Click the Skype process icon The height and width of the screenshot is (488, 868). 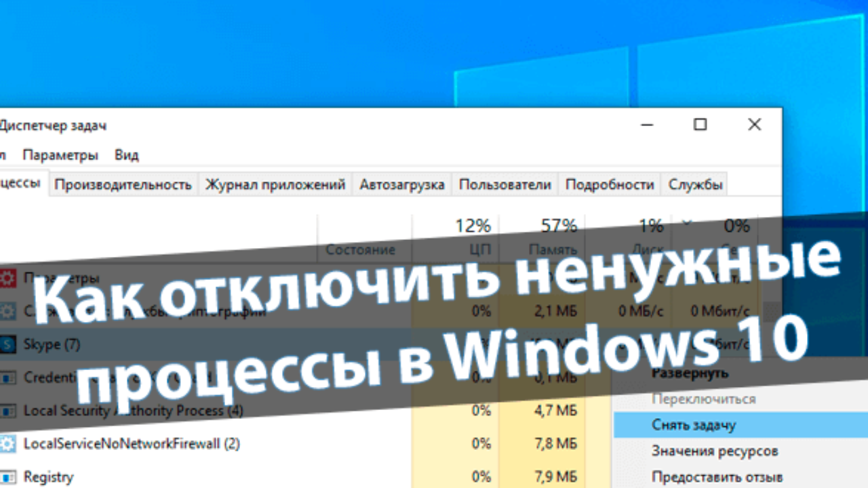(7, 344)
